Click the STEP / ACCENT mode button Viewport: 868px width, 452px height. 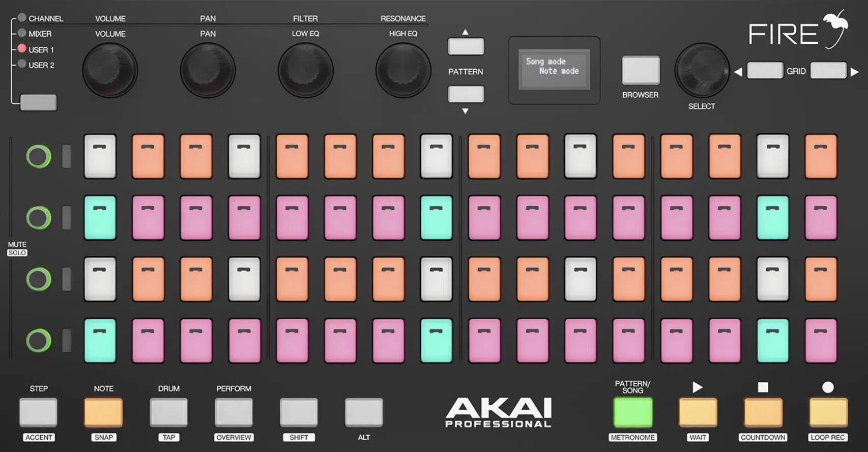click(x=38, y=412)
